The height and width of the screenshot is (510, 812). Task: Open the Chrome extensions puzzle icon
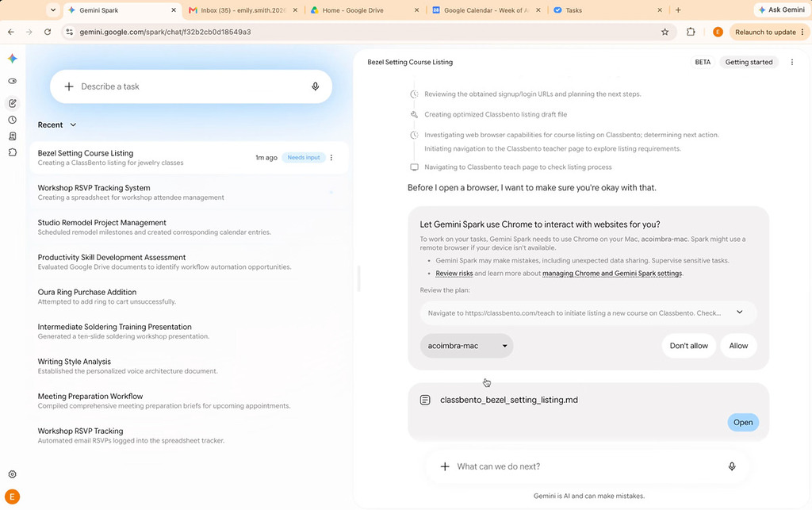[691, 32]
